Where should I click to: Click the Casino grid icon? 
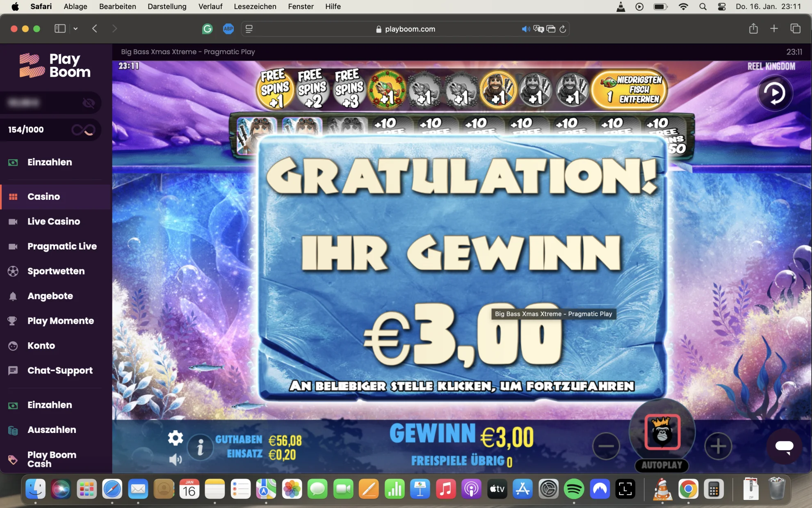[13, 197]
